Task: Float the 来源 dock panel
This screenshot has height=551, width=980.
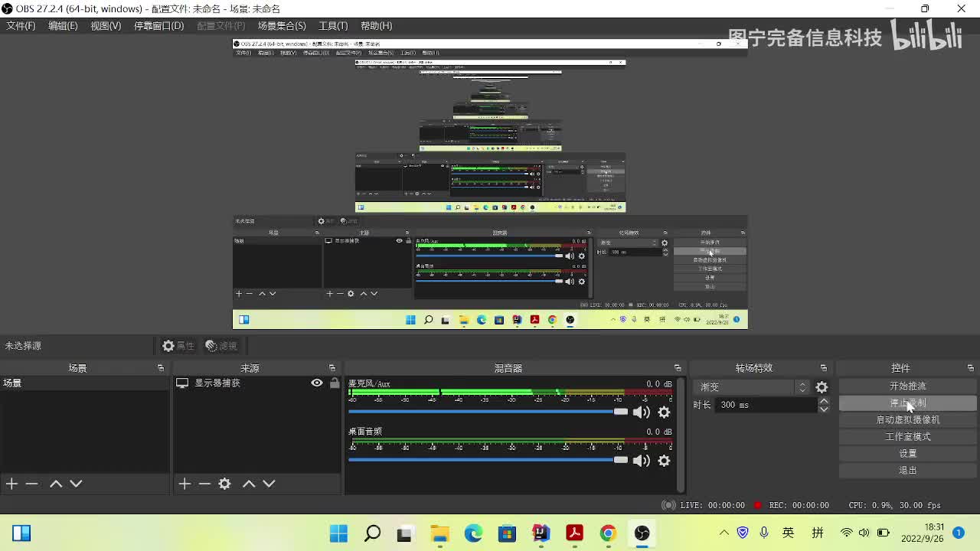Action: (332, 368)
